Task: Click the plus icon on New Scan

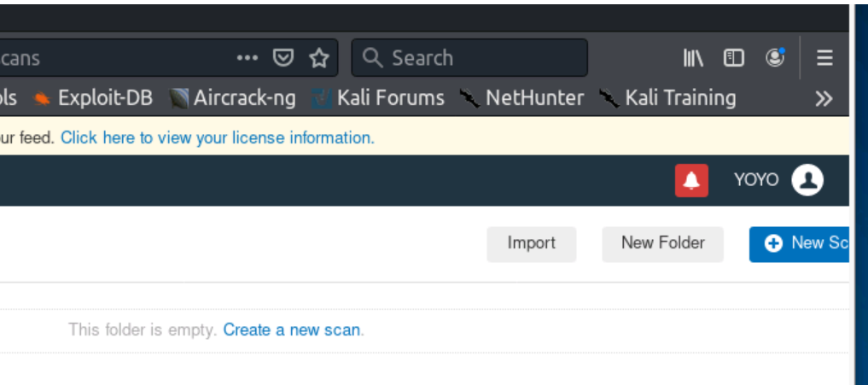Action: [773, 244]
